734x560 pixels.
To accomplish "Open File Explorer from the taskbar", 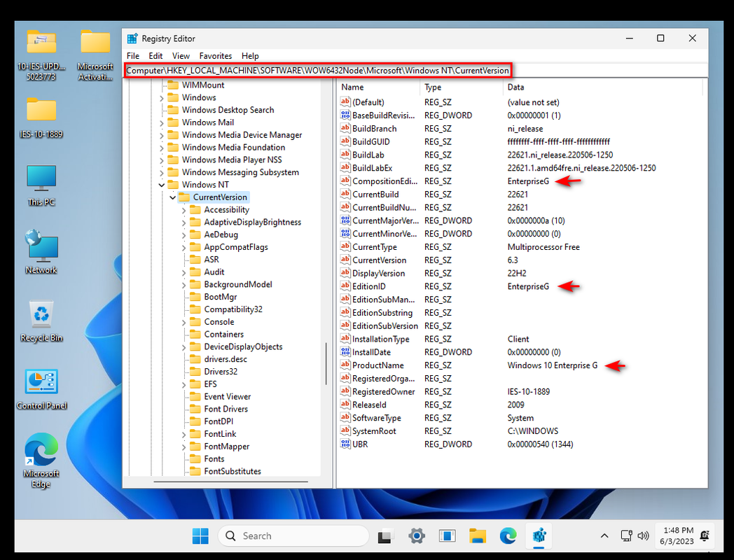I will click(478, 535).
